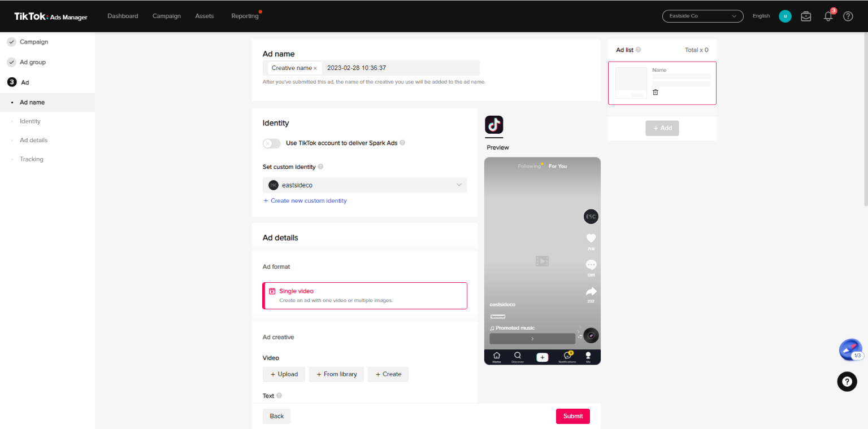Click For You tab in preview
868x429 pixels.
558,167
